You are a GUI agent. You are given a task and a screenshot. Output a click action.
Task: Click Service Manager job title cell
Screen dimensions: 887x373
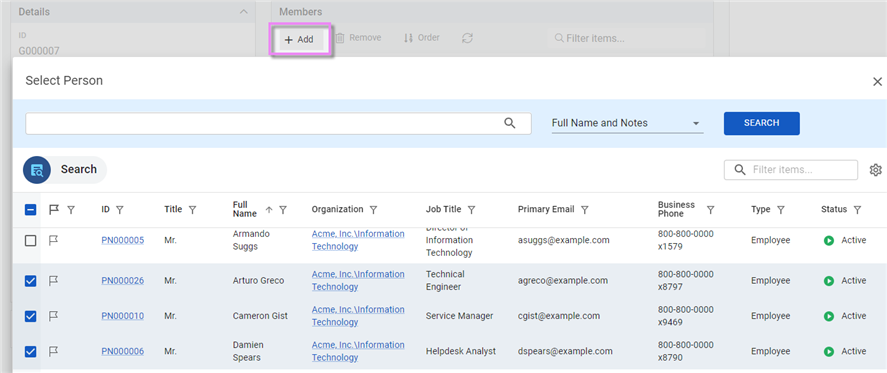[x=459, y=316]
